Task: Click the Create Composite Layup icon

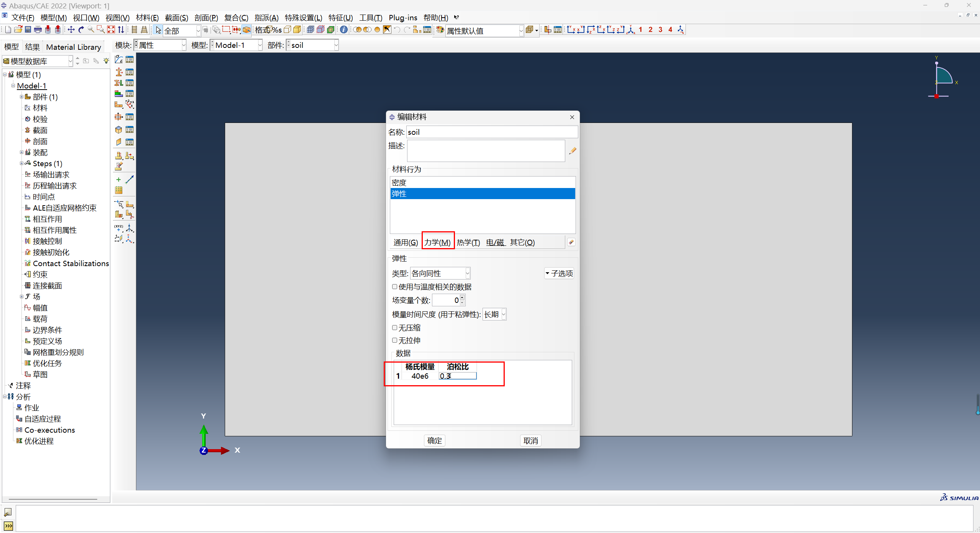Action: click(x=119, y=94)
